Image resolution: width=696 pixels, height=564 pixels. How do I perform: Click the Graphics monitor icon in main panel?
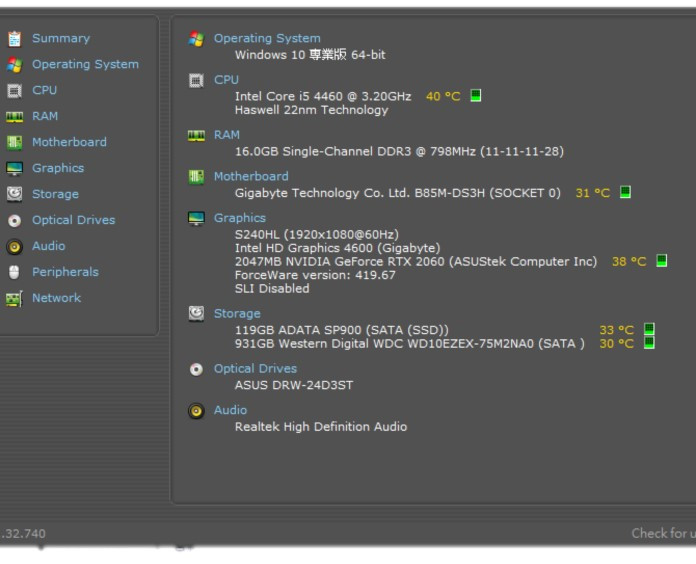click(x=196, y=218)
